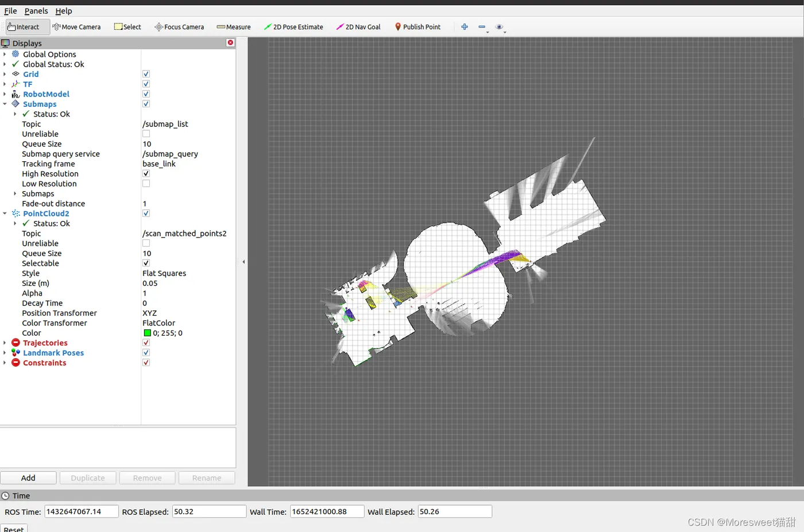Click the PointCloud2 dotted icon

coord(16,213)
